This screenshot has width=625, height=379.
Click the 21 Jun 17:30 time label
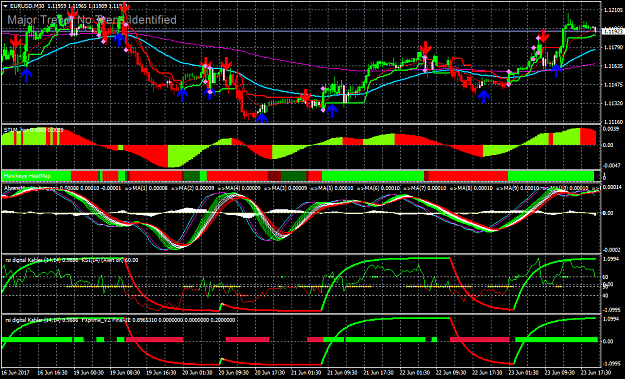[x=380, y=373]
